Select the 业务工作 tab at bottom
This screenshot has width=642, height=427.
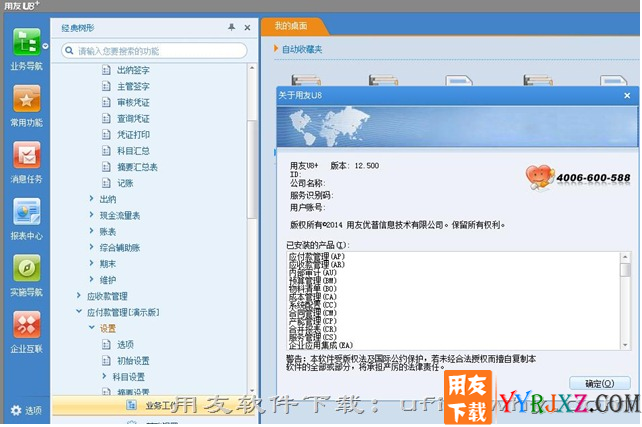tap(156, 405)
